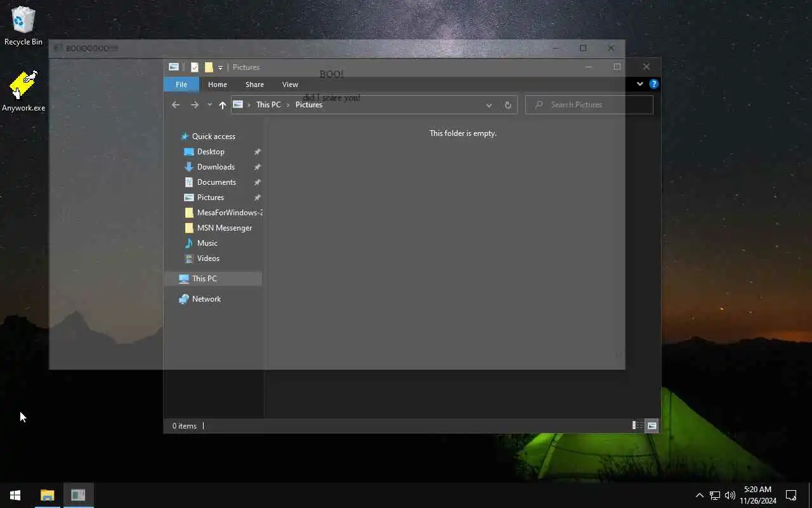Open File Explorer from the taskbar
This screenshot has width=812, height=508.
click(48, 495)
